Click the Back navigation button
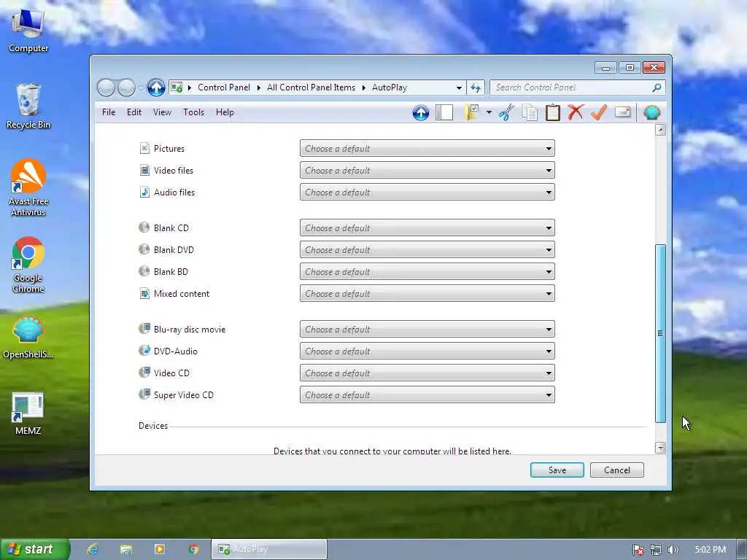 [106, 87]
